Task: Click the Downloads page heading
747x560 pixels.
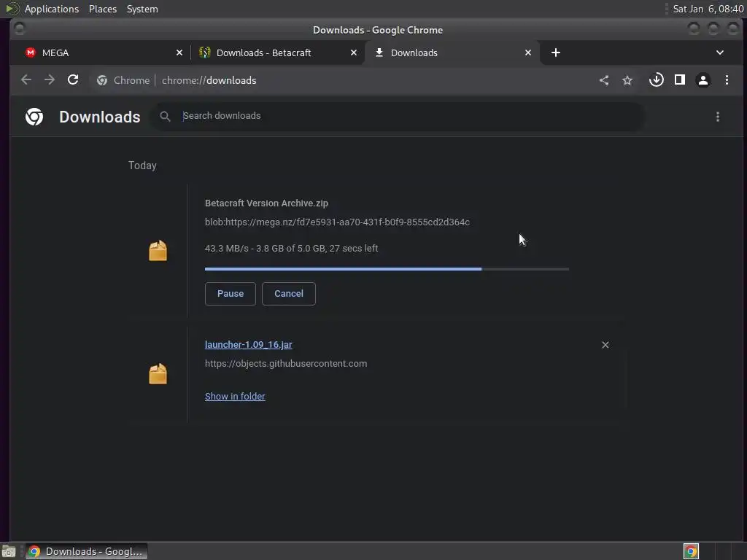Action: click(x=99, y=117)
